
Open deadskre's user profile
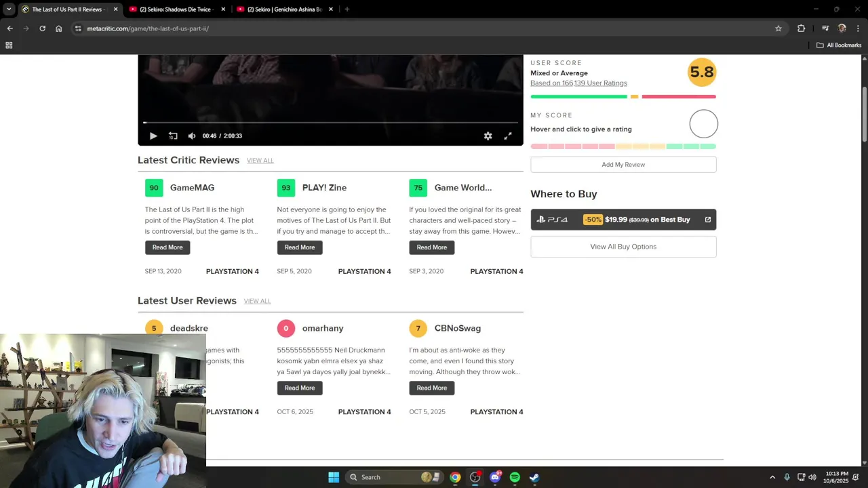point(189,328)
